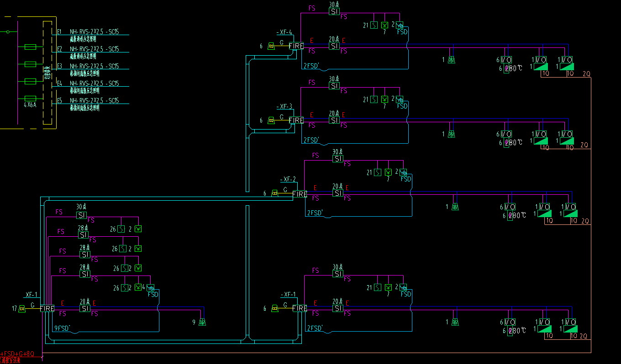
Task: Click the 20点 SI box in XF-3 row
Action: pos(334,120)
